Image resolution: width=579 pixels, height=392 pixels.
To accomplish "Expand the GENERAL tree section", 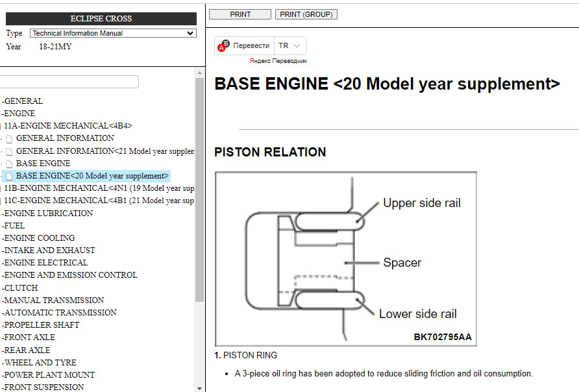I will (23, 101).
